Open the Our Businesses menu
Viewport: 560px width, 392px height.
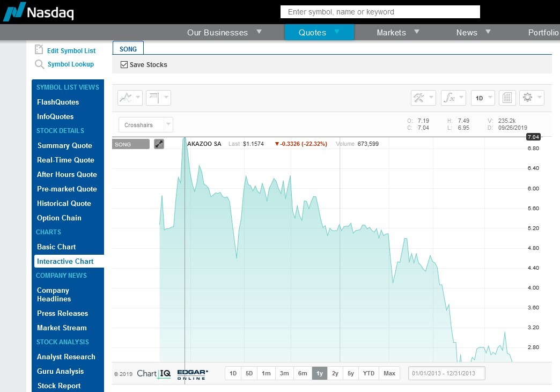click(x=217, y=33)
